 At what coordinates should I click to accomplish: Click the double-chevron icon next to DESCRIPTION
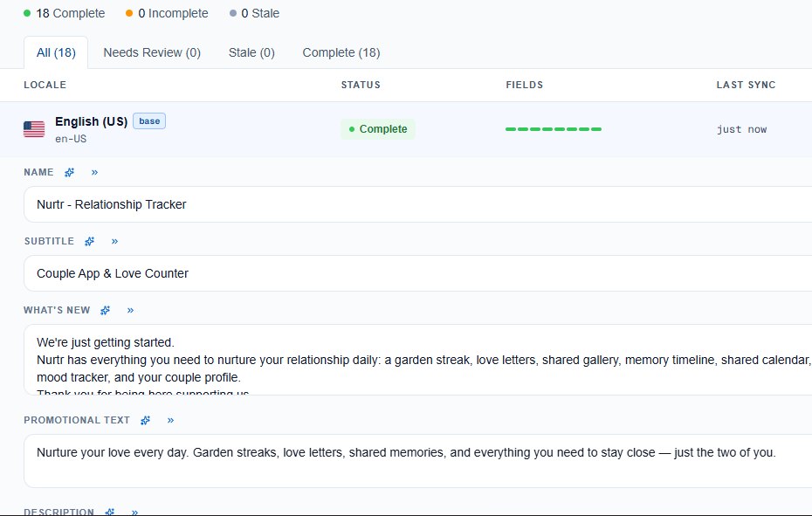[x=134, y=513]
